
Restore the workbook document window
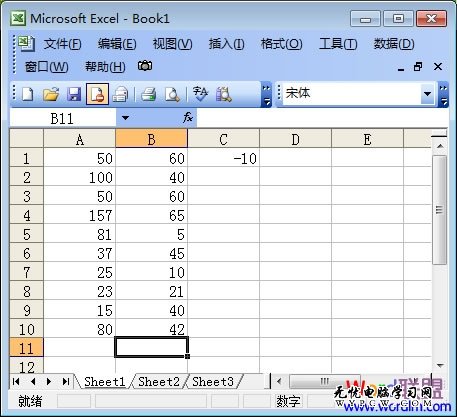[418, 67]
